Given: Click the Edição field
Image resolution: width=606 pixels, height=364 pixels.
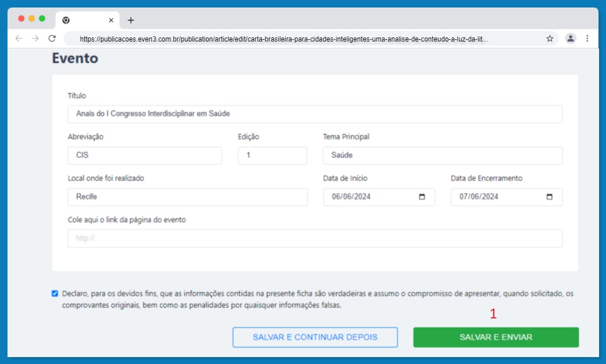Looking at the screenshot, I should [272, 155].
